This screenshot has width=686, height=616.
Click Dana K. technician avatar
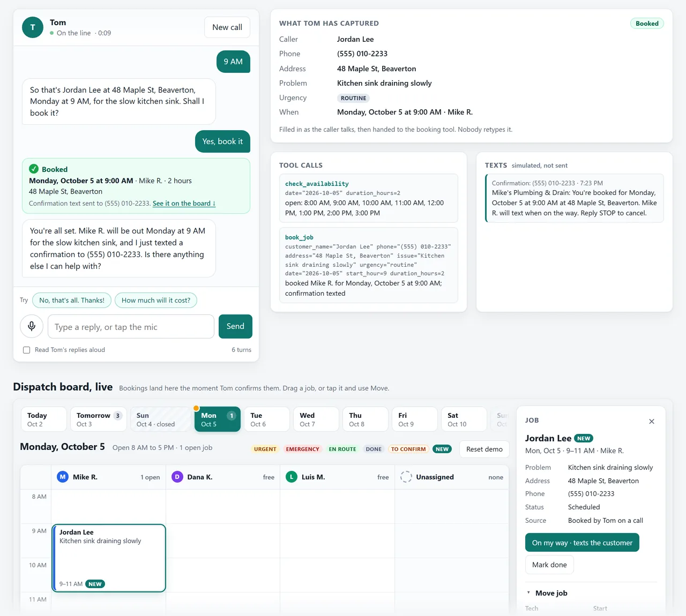click(x=177, y=477)
